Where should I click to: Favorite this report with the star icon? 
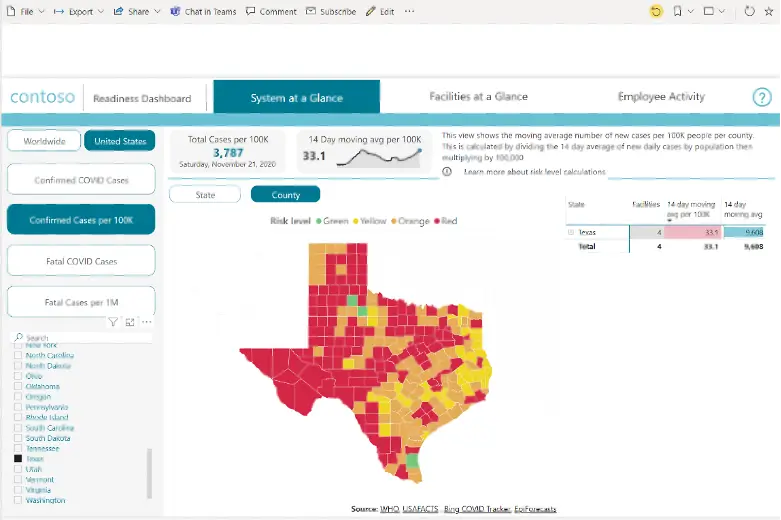(770, 11)
